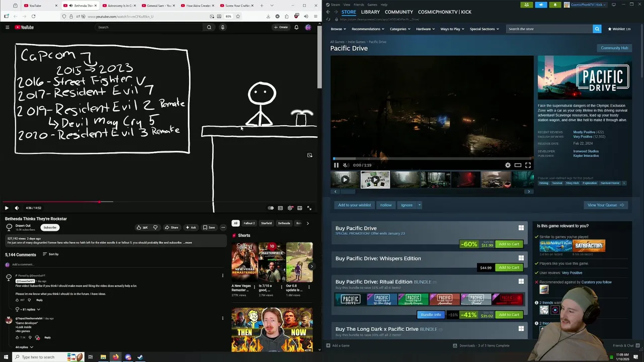
Task: Toggle YouTube autoplay switch
Action: 271,208
